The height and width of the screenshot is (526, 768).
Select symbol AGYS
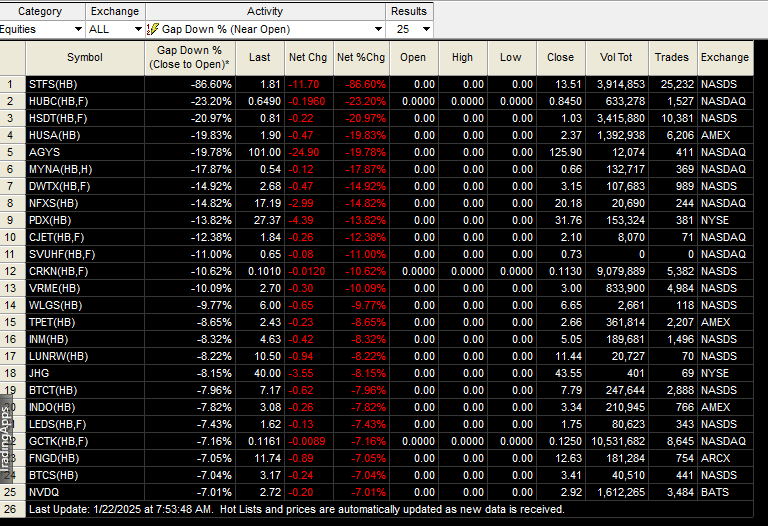[45, 152]
